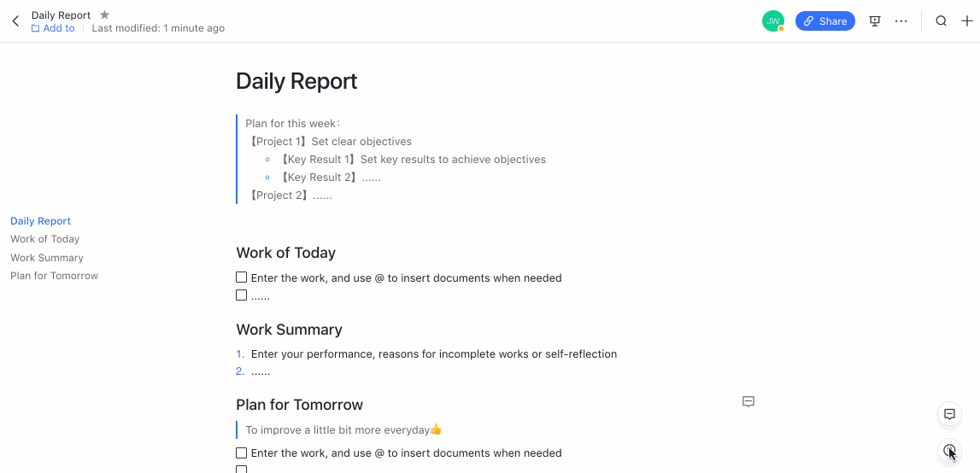This screenshot has width=980, height=473.
Task: Jump to Work of Today in outline
Action: 45,239
